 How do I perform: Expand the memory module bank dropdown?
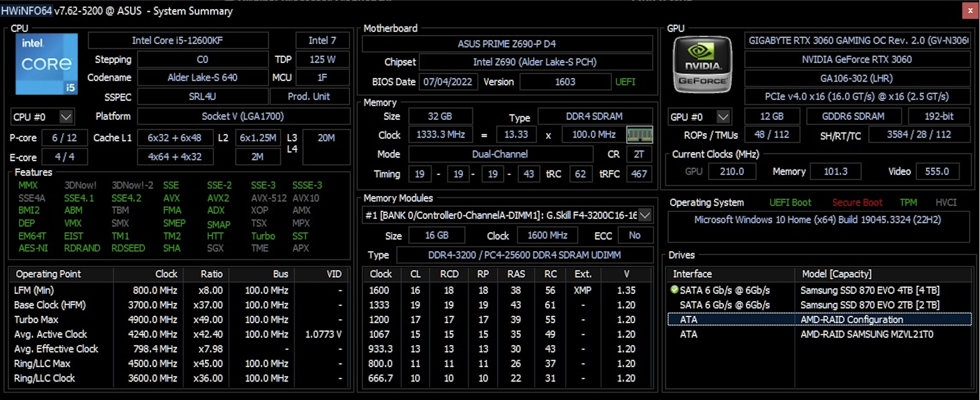click(645, 215)
